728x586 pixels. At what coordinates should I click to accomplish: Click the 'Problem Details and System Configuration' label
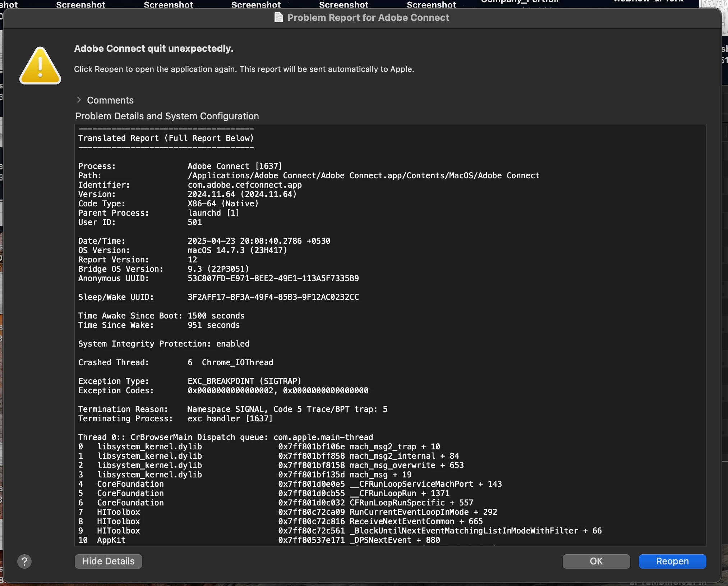(x=167, y=116)
